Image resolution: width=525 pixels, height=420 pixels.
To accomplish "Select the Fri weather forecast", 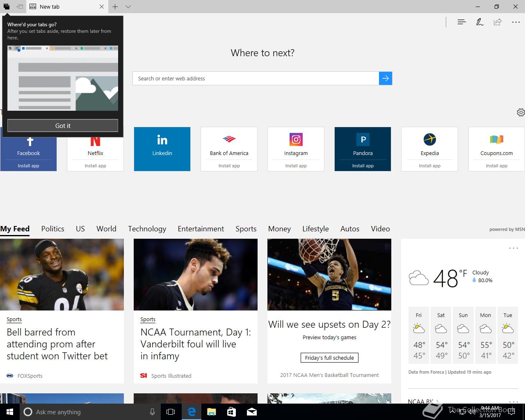I will coord(419,335).
